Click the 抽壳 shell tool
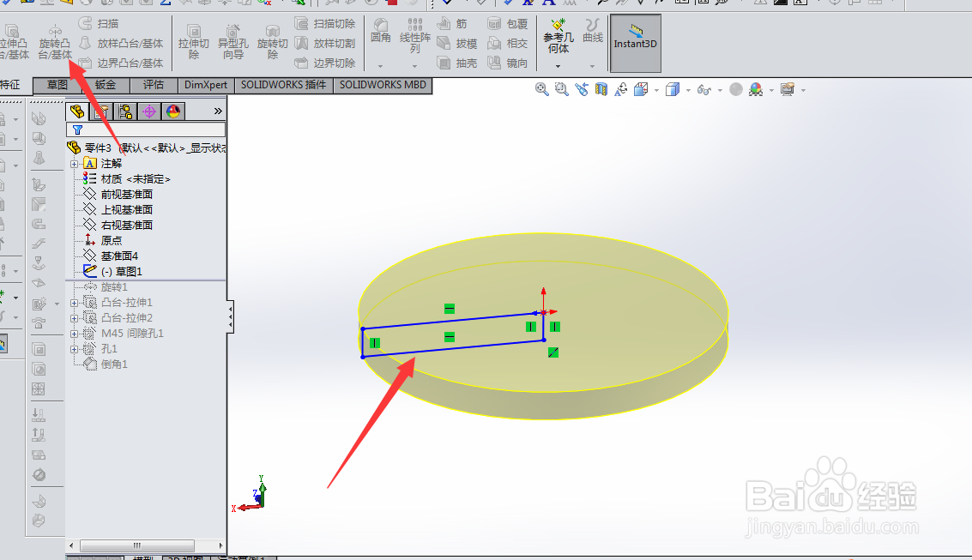The height and width of the screenshot is (560, 972). pos(457,63)
